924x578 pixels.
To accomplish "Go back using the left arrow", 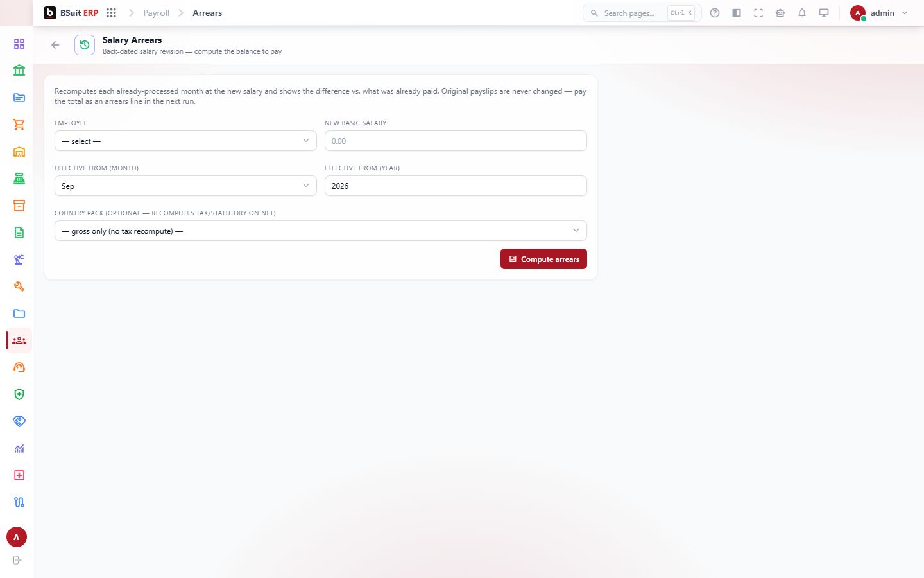I will pyautogui.click(x=55, y=45).
